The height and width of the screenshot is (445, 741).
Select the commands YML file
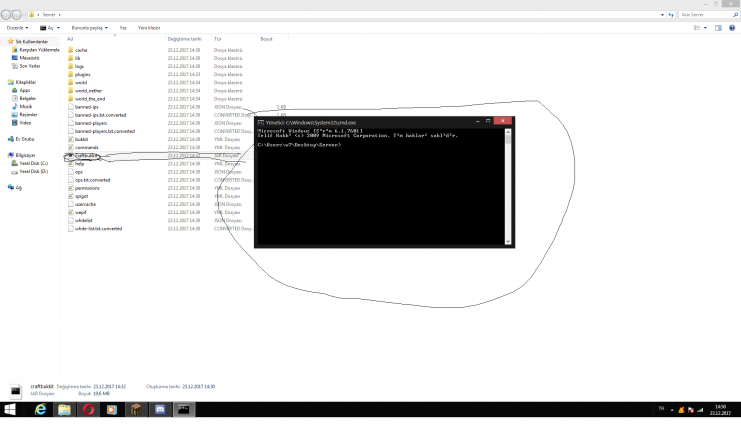86,147
